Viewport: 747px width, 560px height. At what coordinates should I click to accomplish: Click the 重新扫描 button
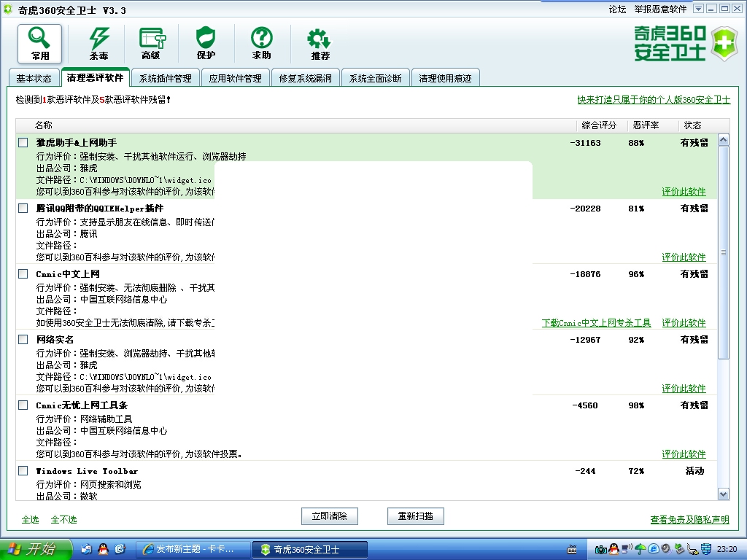pos(415,516)
